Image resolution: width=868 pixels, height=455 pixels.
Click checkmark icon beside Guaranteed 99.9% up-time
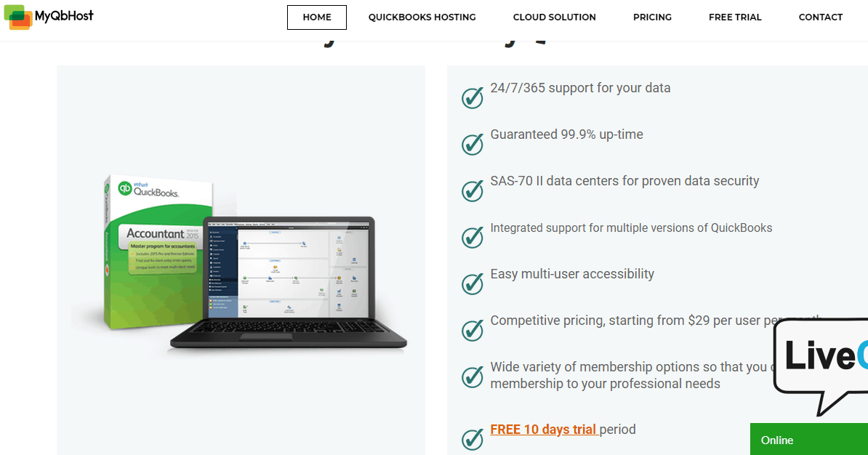click(473, 144)
